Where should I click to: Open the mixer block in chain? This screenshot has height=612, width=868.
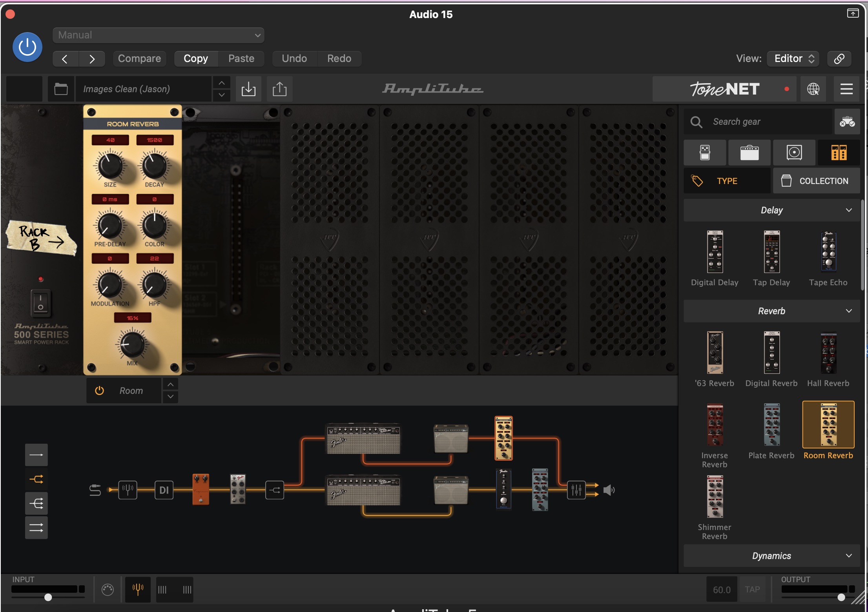(576, 490)
